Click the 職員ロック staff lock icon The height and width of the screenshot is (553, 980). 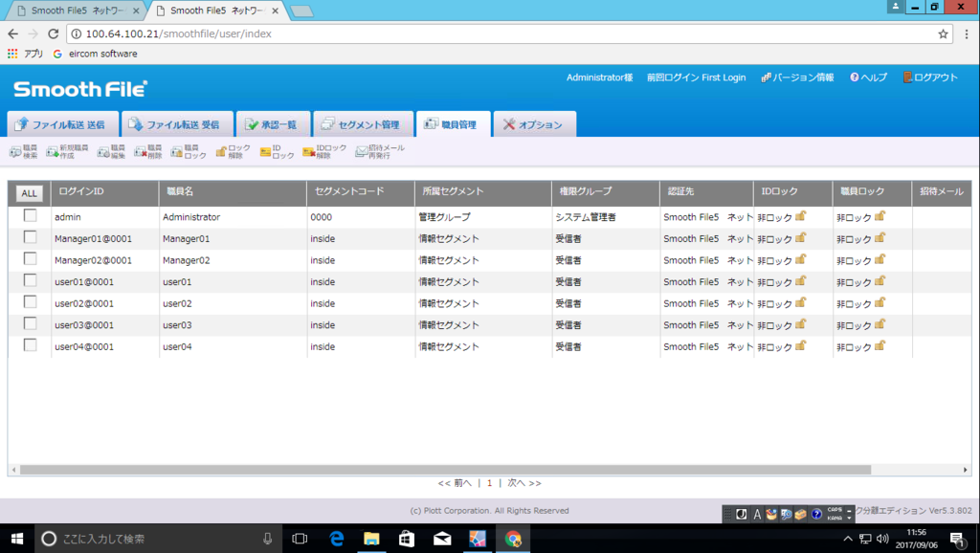[x=189, y=151]
